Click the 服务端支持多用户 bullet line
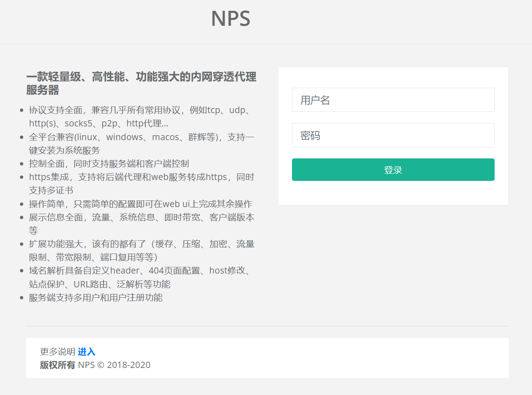The image size is (532, 395). coord(96,298)
